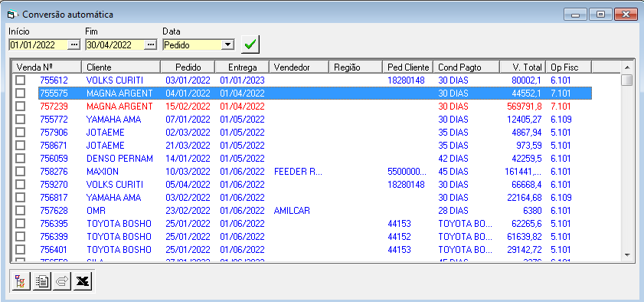Open the document report icon button

(x=41, y=281)
